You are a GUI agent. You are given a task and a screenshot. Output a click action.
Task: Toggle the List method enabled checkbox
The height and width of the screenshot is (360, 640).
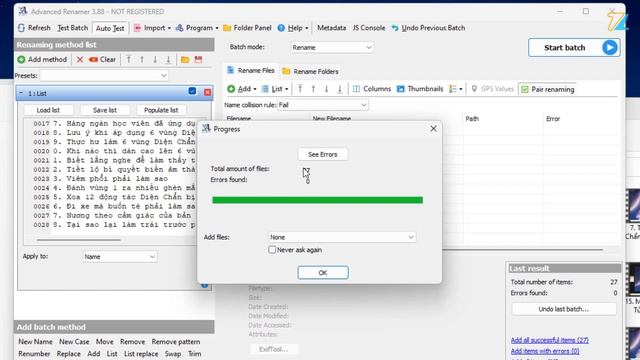tap(192, 91)
